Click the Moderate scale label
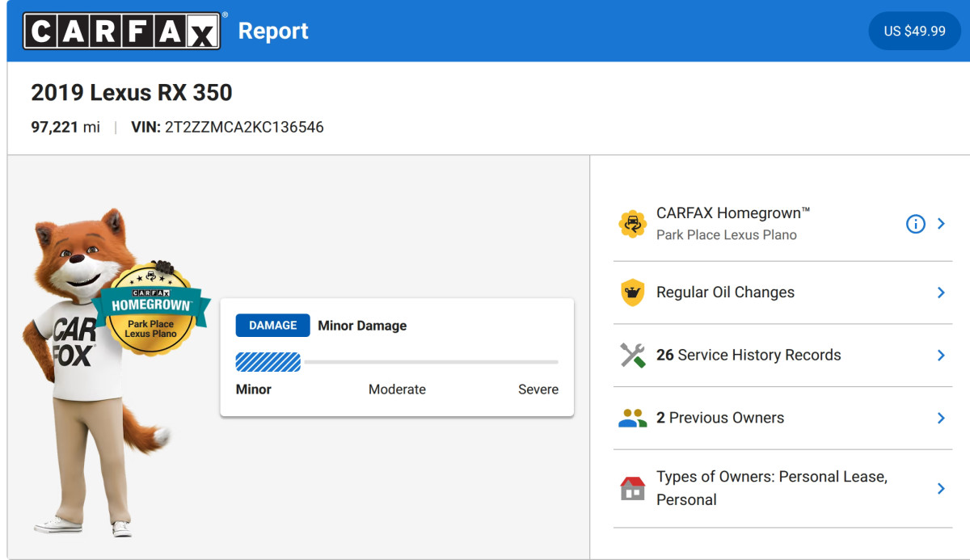970x560 pixels. 397,389
